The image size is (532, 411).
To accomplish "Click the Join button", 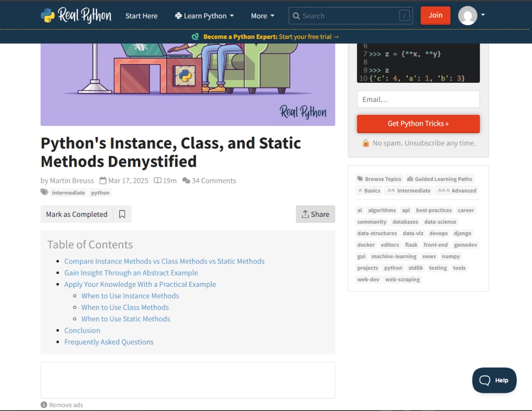I will pyautogui.click(x=435, y=15).
